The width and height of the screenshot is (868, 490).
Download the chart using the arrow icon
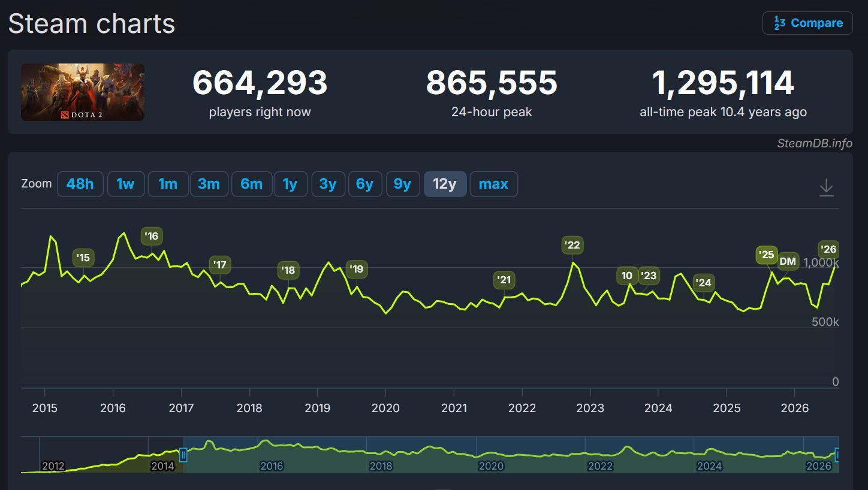pyautogui.click(x=826, y=187)
